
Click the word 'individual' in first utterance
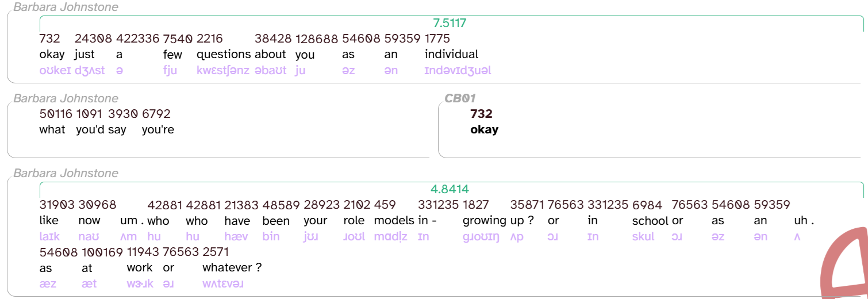451,54
